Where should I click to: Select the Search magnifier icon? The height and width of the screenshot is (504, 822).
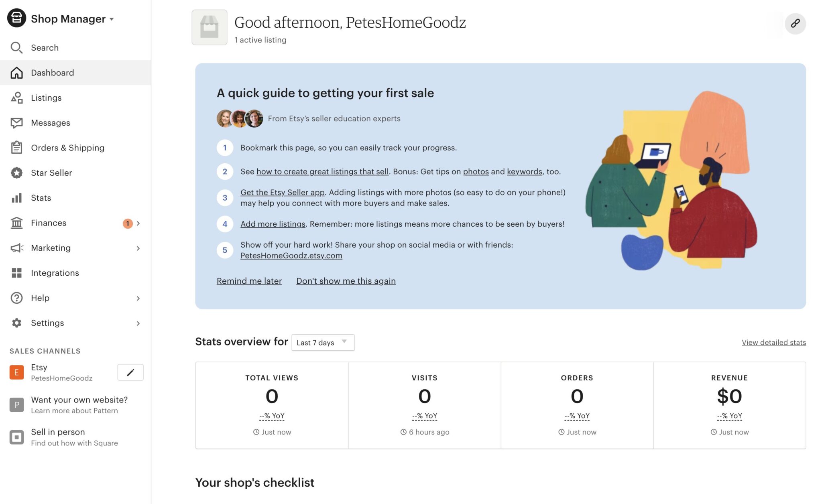16,47
